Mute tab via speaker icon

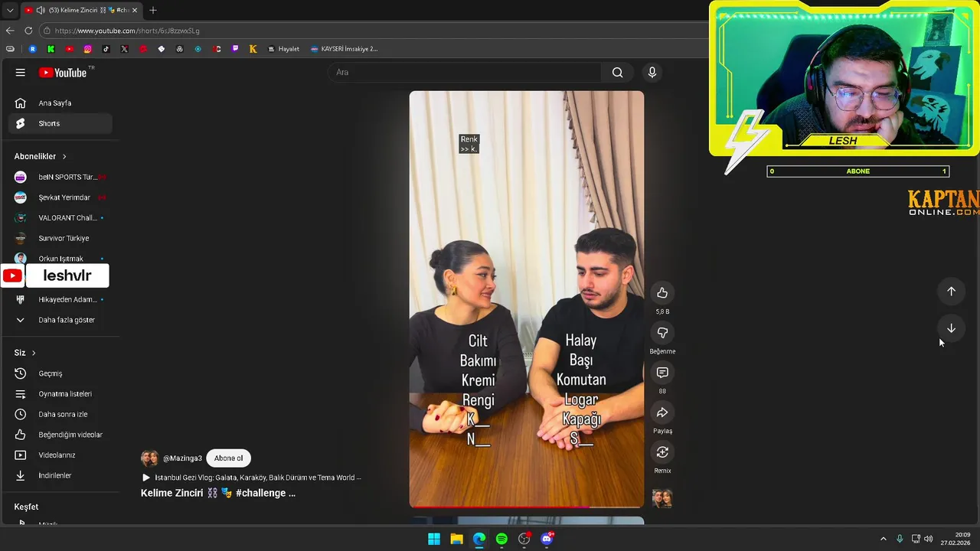pyautogui.click(x=41, y=10)
